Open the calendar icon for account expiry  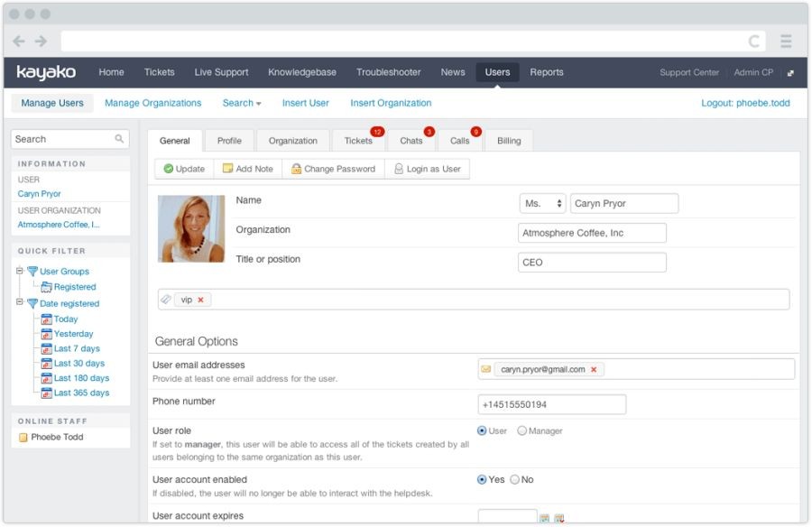tap(544, 518)
